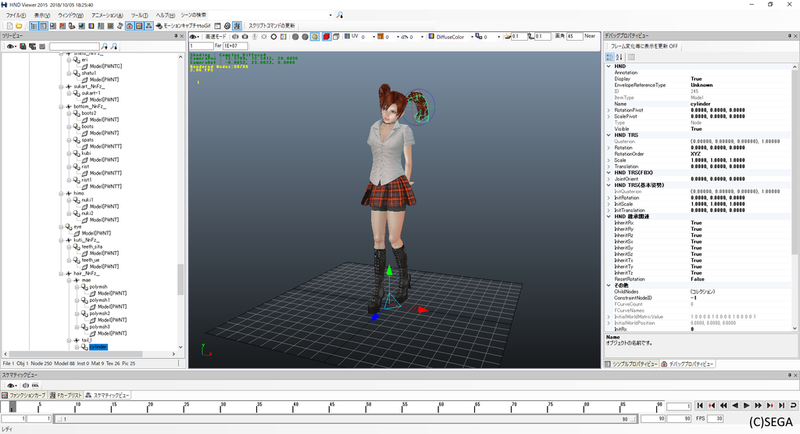Click the DiffuseColor color swatch icon
Image resolution: width=800 pixels, height=434 pixels.
(x=431, y=36)
